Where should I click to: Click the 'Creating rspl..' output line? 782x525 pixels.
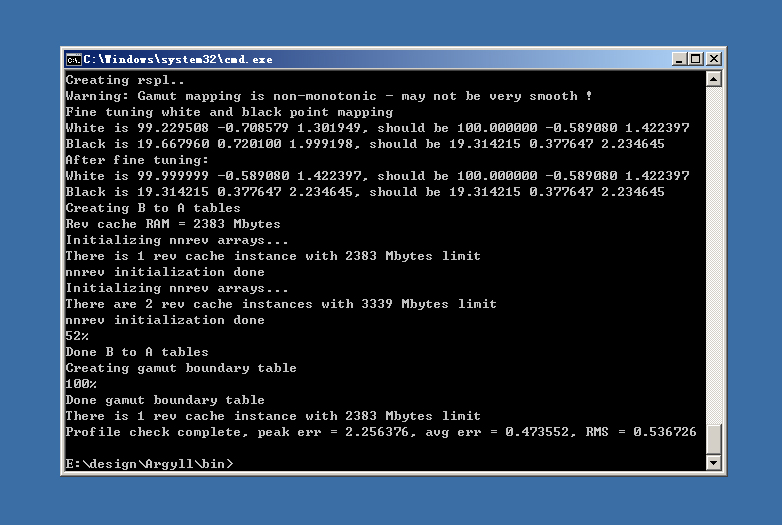[125, 80]
